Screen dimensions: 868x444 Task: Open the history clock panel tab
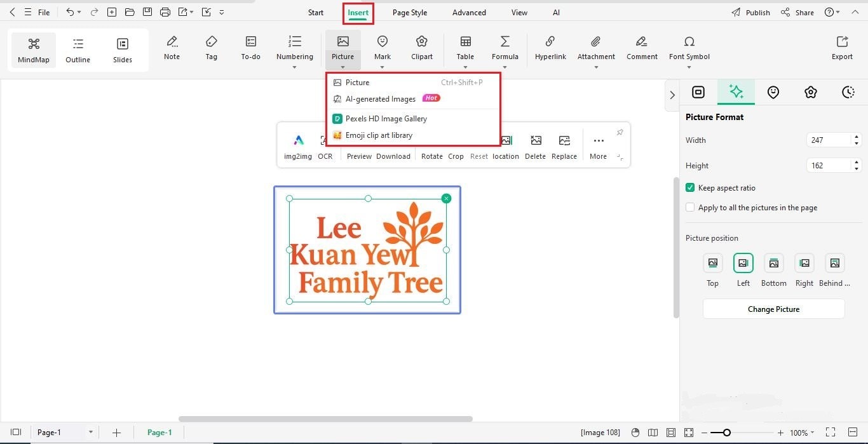848,92
